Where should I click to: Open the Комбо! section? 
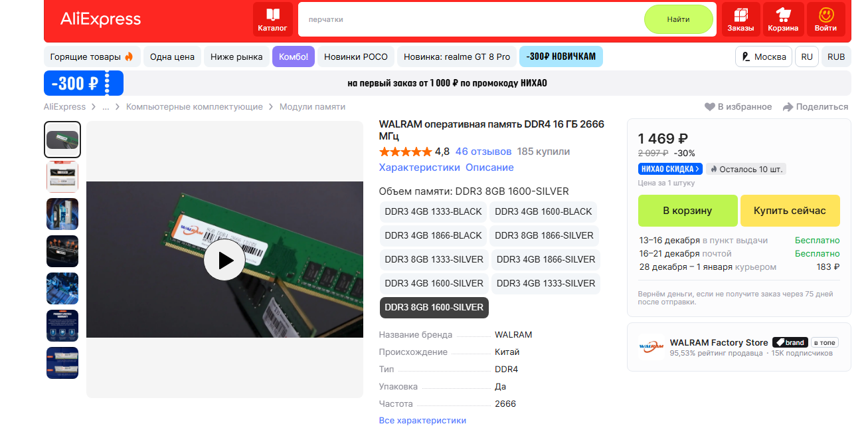tap(294, 57)
